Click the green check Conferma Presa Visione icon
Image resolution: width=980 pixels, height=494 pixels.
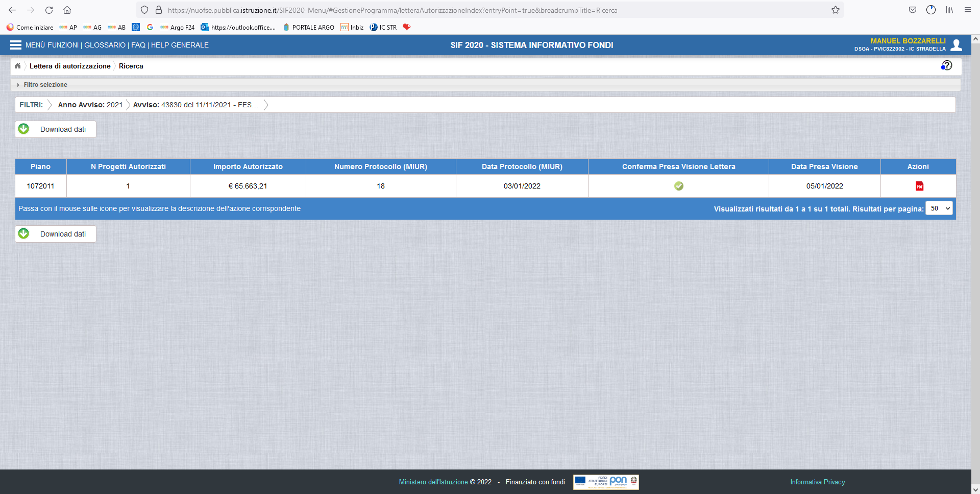pos(678,186)
